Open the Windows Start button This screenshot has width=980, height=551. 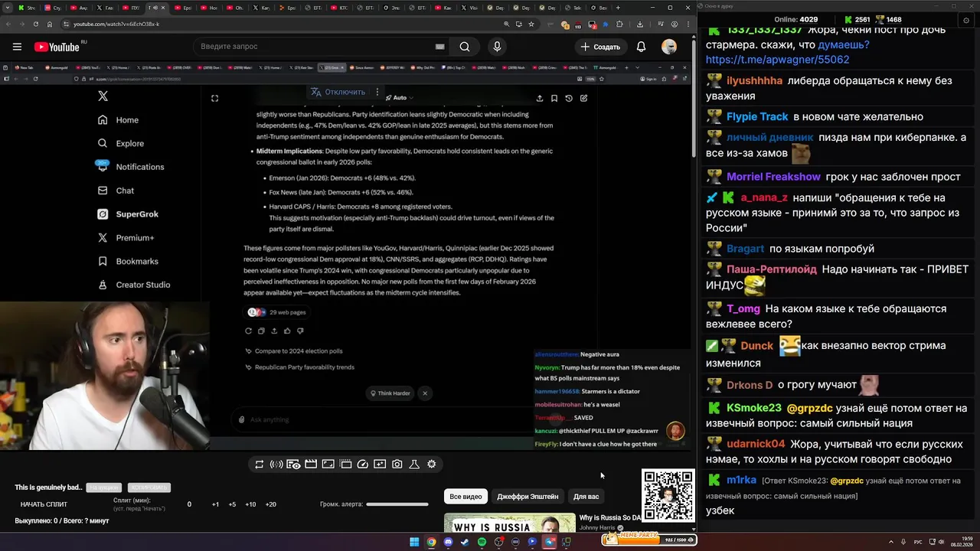click(x=414, y=542)
